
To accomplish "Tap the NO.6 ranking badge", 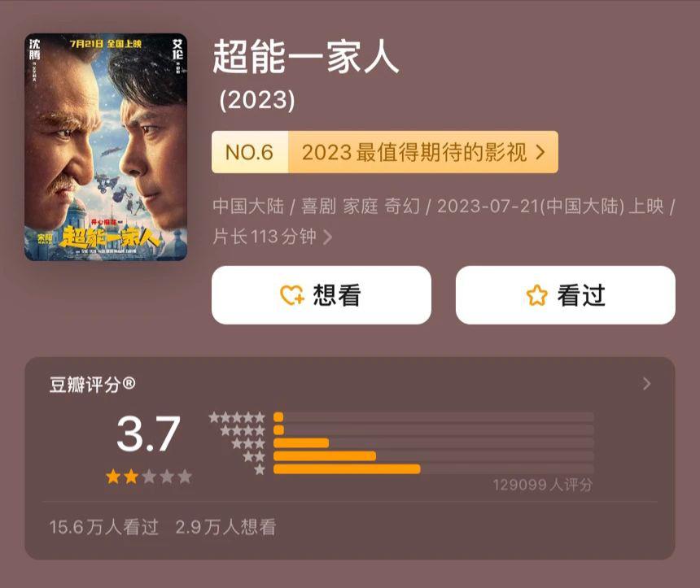I will pos(250,152).
